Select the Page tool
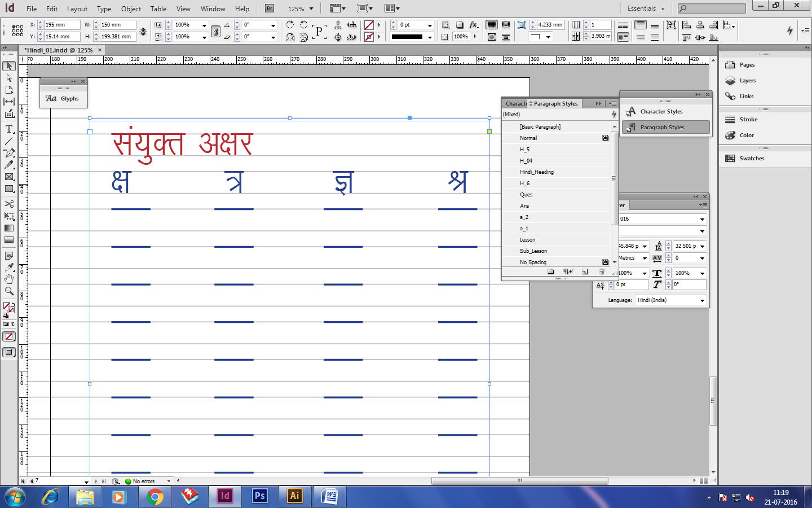Viewport: 812px width, 508px height. 9,90
